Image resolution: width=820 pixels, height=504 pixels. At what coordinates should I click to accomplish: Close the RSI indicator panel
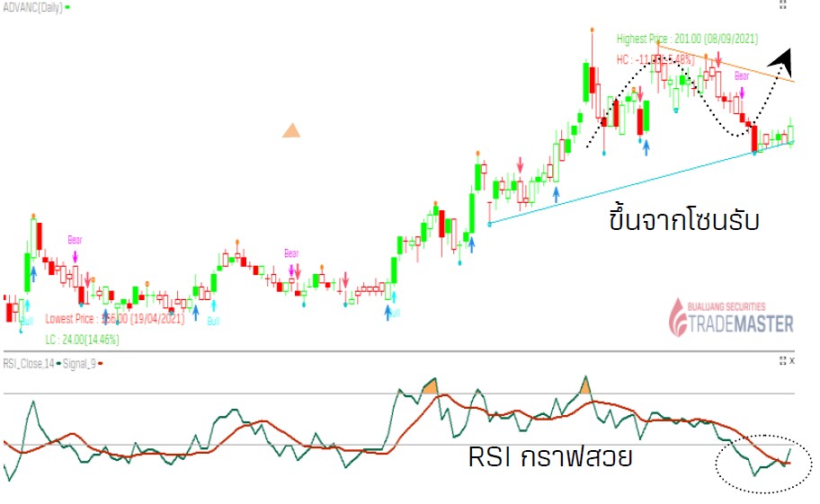pos(792,360)
